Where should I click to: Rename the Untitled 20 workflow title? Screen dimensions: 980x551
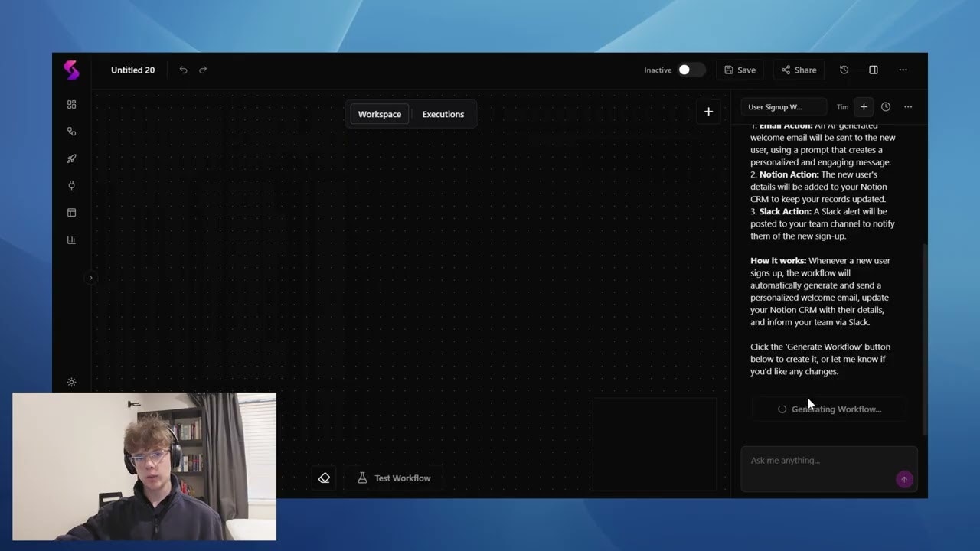pyautogui.click(x=132, y=70)
